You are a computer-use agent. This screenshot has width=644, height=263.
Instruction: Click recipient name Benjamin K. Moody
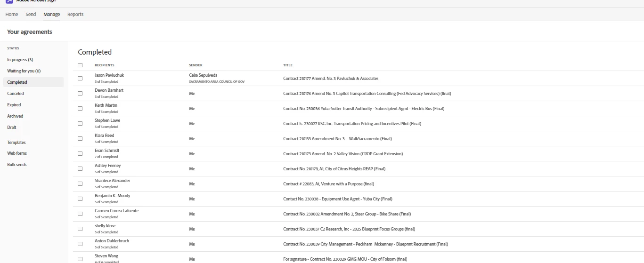tap(113, 196)
